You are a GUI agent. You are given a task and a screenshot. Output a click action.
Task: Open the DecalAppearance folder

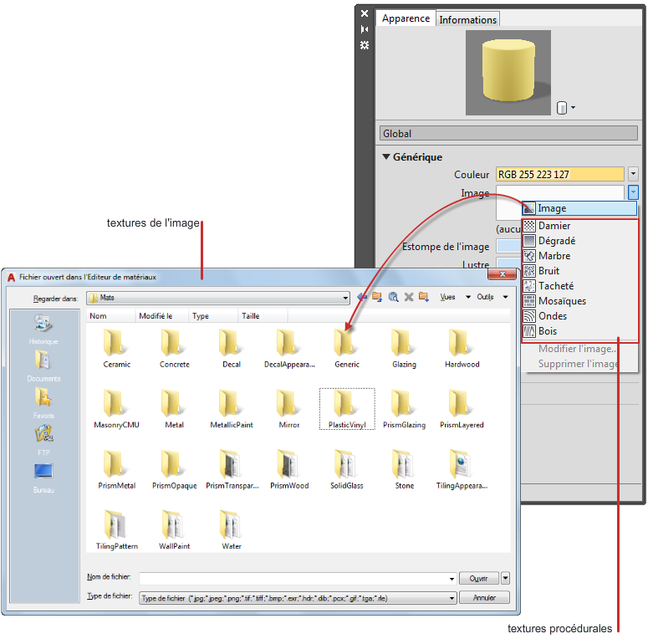click(x=289, y=348)
